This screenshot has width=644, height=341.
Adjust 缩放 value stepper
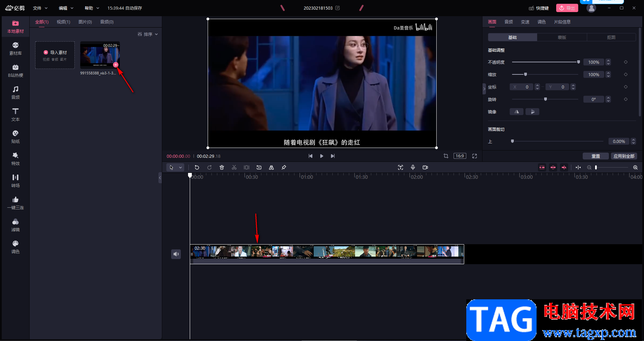click(x=608, y=74)
